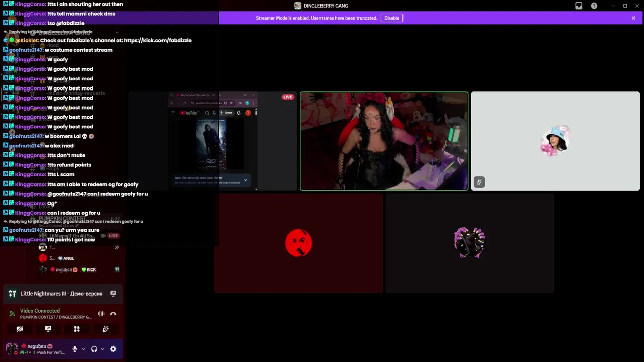
Task: Expand microphone input options arrow
Action: [83, 349]
